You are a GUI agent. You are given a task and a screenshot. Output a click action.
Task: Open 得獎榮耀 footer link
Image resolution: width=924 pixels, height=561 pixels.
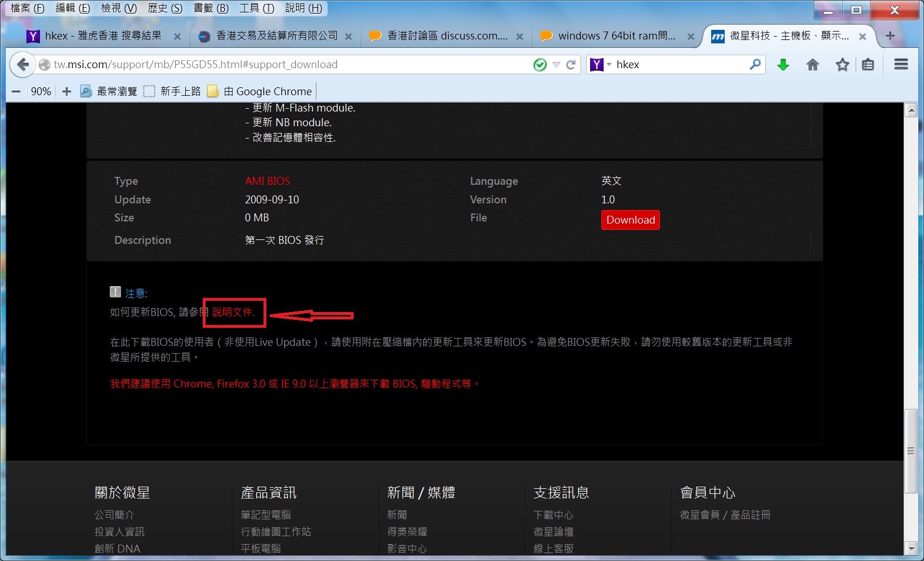(x=407, y=532)
